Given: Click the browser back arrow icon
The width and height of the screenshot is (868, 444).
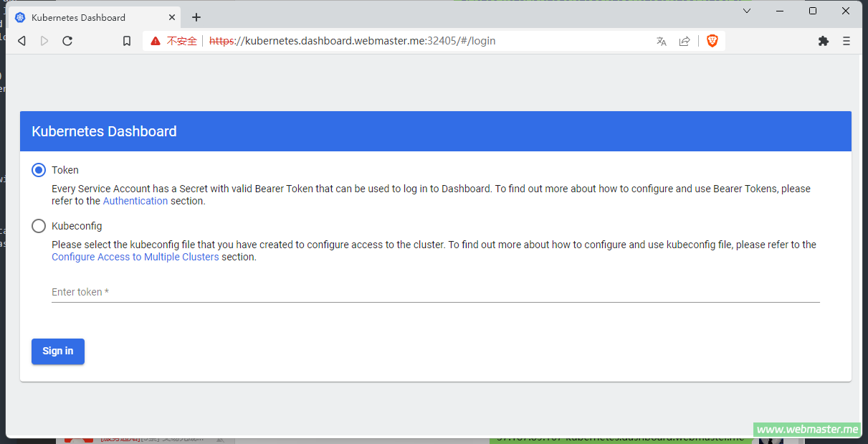Looking at the screenshot, I should coord(22,41).
